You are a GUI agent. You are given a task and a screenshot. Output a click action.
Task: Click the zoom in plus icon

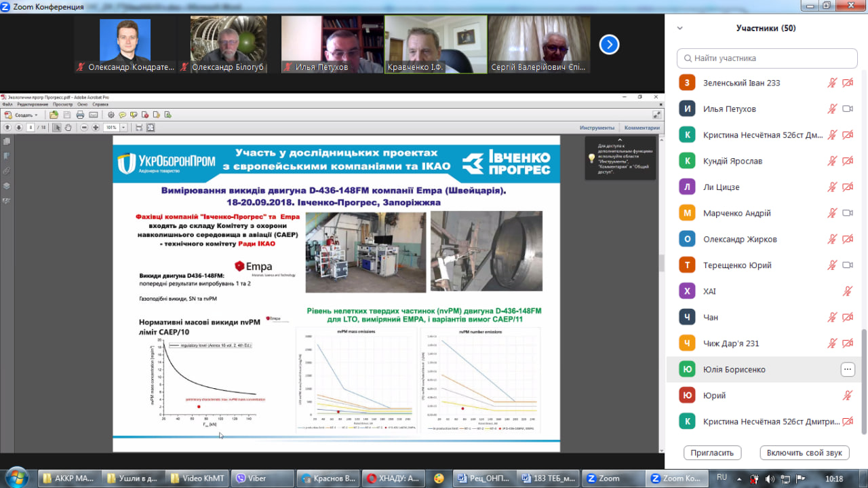pos(96,128)
